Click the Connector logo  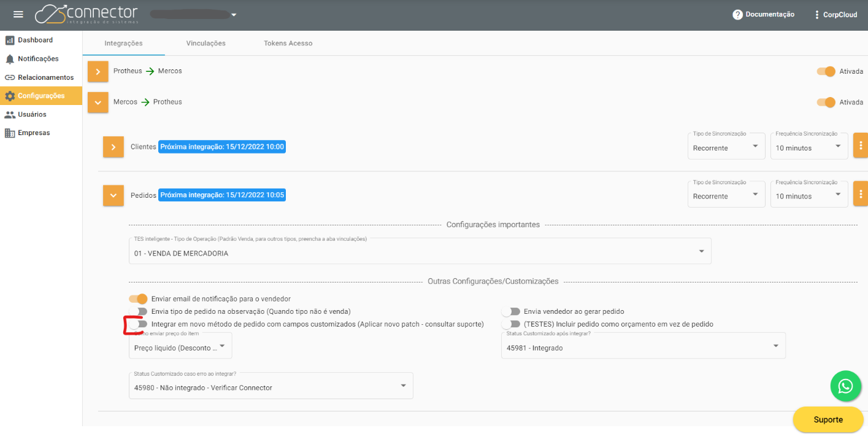[86, 15]
